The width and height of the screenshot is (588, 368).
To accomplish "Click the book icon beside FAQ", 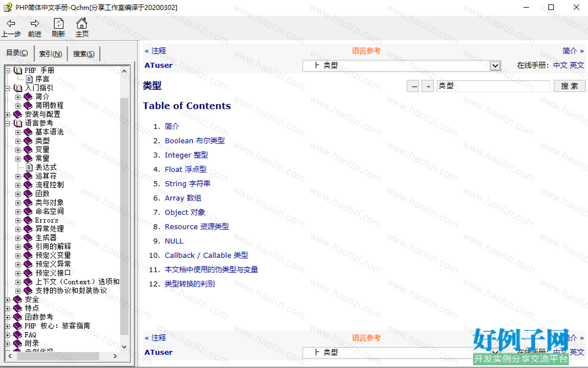I will [17, 335].
